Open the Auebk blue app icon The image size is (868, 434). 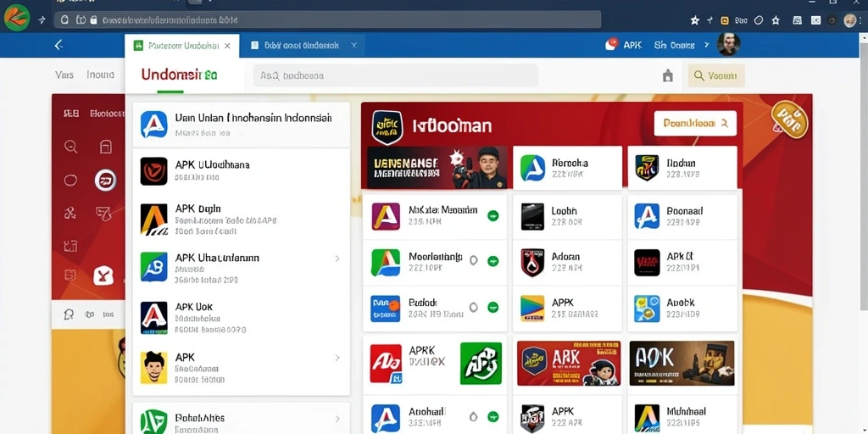(x=647, y=309)
